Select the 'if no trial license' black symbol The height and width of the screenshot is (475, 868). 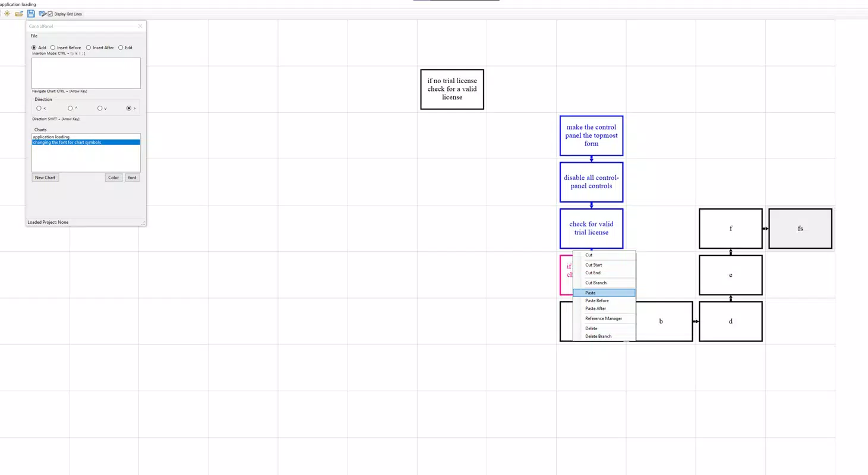coord(452,89)
